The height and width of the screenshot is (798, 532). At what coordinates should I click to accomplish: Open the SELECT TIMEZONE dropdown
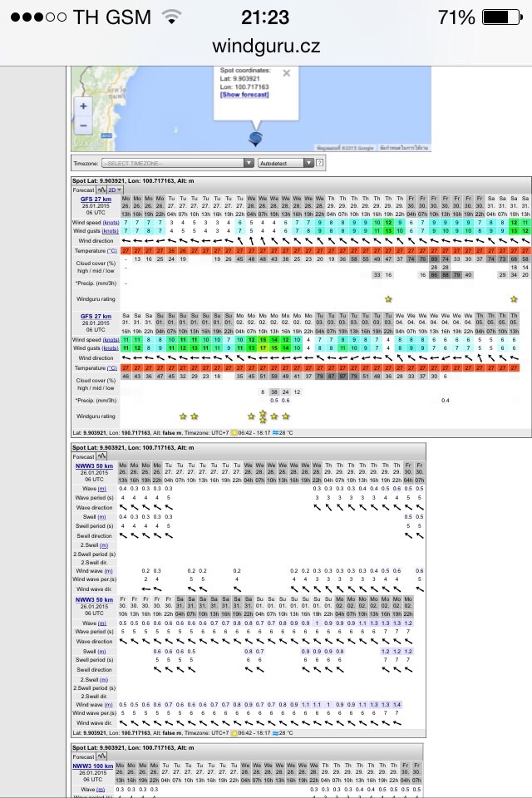pos(178,164)
